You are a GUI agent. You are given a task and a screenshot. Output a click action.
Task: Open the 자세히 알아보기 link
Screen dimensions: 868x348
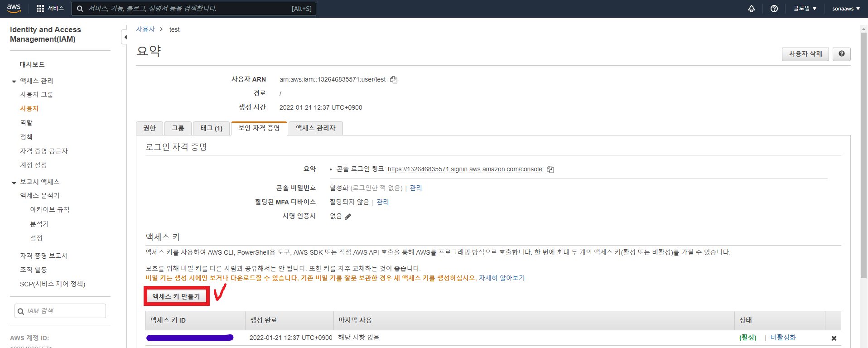tap(502, 278)
